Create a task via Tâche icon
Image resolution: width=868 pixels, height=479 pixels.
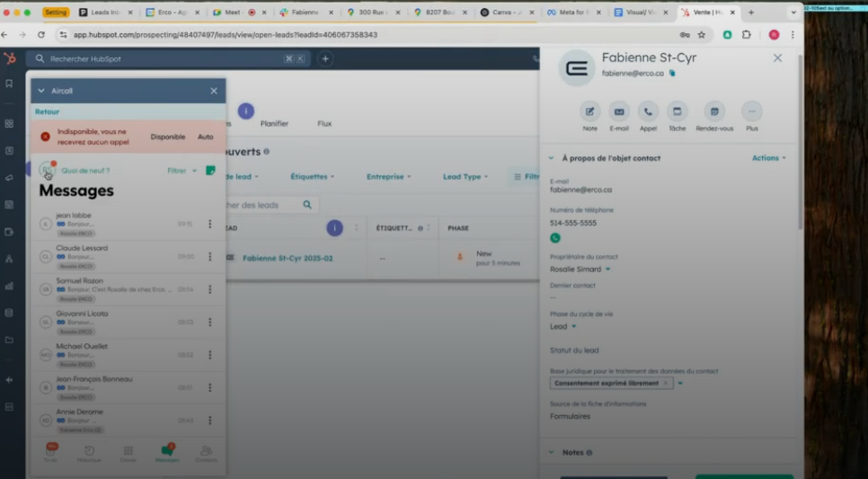click(x=677, y=111)
